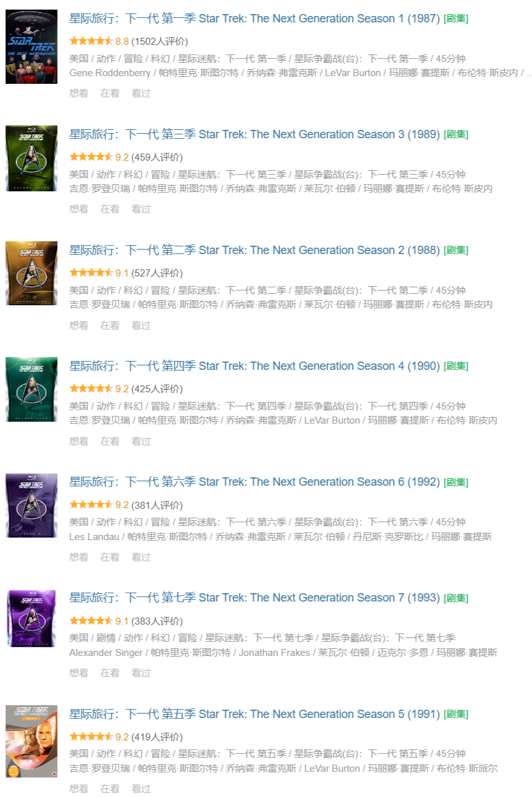Open the Season 3 (1989) green cover thumbnail
This screenshot has height=798, width=532.
coord(31,158)
